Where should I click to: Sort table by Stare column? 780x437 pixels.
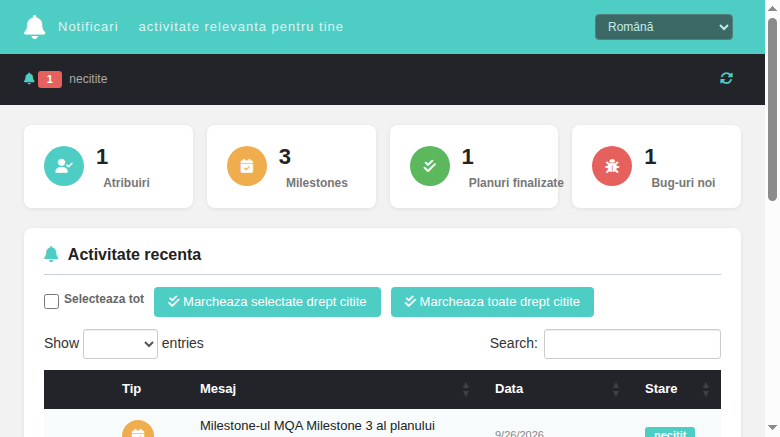(x=677, y=389)
